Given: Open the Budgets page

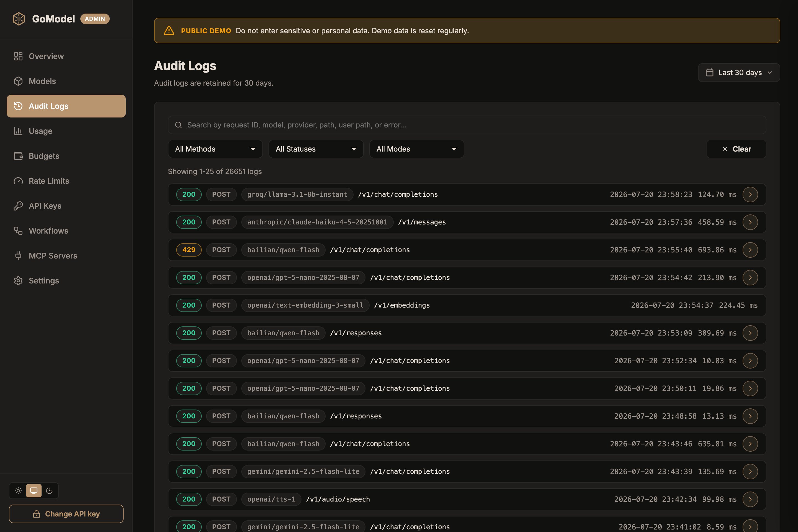Looking at the screenshot, I should (66, 156).
